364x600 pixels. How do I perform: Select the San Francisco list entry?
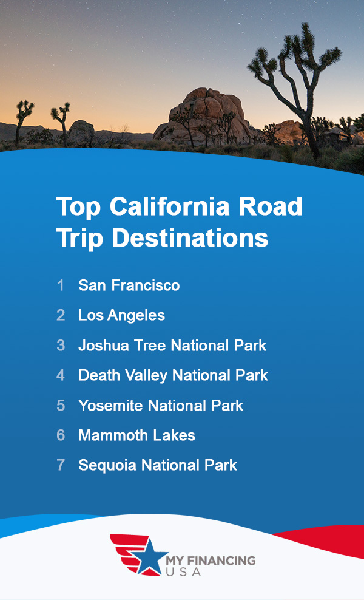(x=129, y=285)
